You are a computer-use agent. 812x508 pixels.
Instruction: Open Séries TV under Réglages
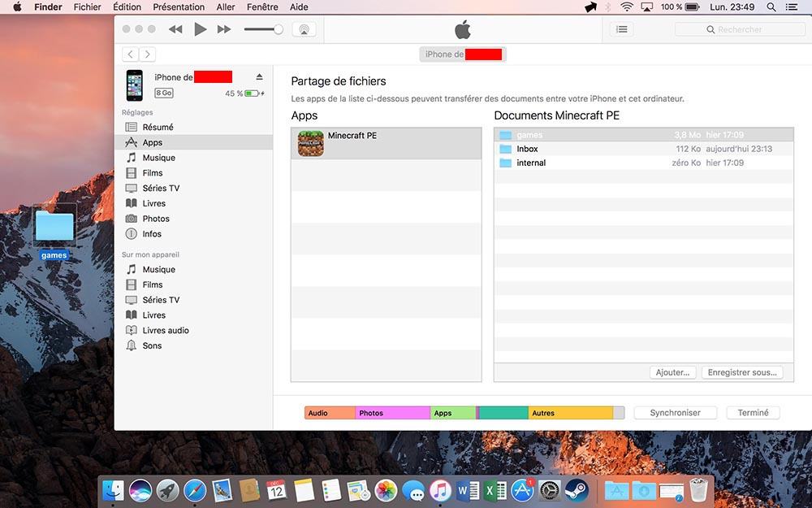point(194,189)
